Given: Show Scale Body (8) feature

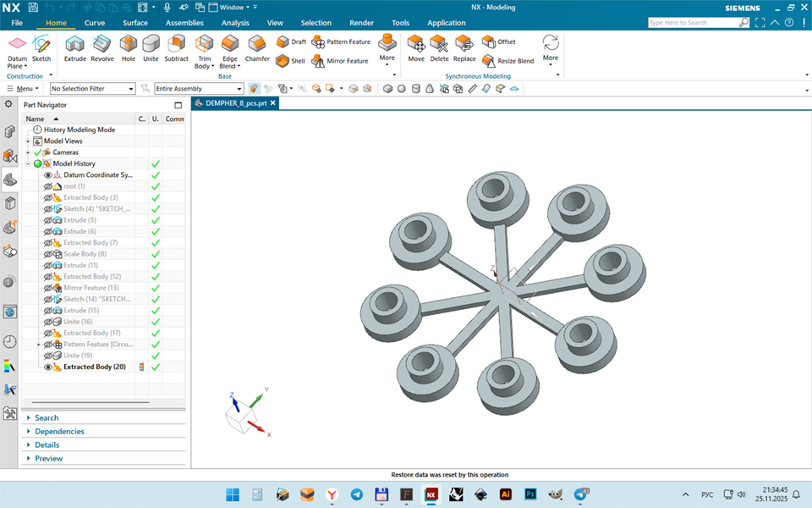Looking at the screenshot, I should tap(48, 254).
